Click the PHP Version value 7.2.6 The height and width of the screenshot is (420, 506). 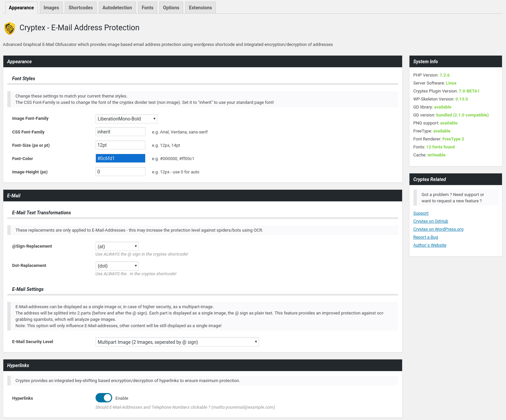444,75
